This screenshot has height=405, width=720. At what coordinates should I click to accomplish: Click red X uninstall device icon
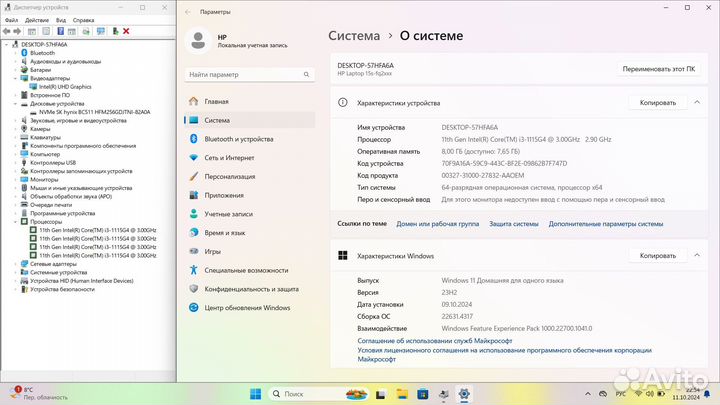(126, 31)
